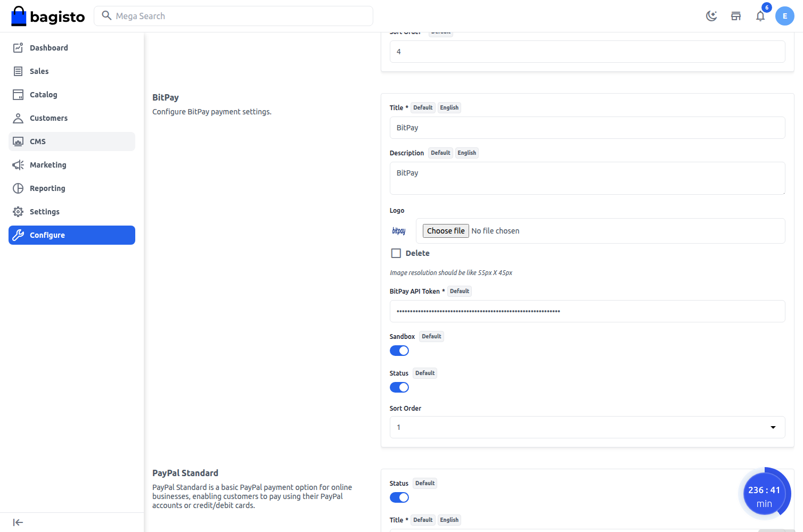This screenshot has width=803, height=532.
Task: Collapse the sidebar with arrow icon
Action: (18, 522)
